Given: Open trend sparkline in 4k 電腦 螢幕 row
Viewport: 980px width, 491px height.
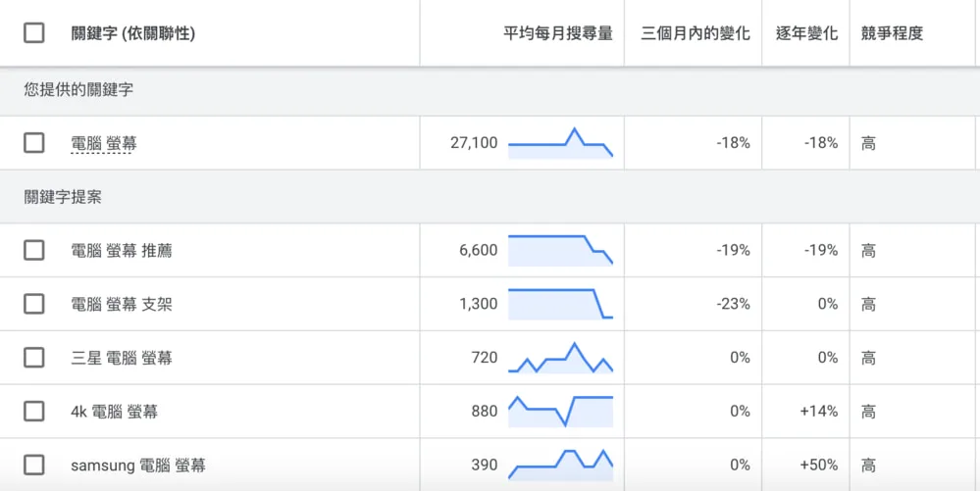Looking at the screenshot, I should [560, 412].
